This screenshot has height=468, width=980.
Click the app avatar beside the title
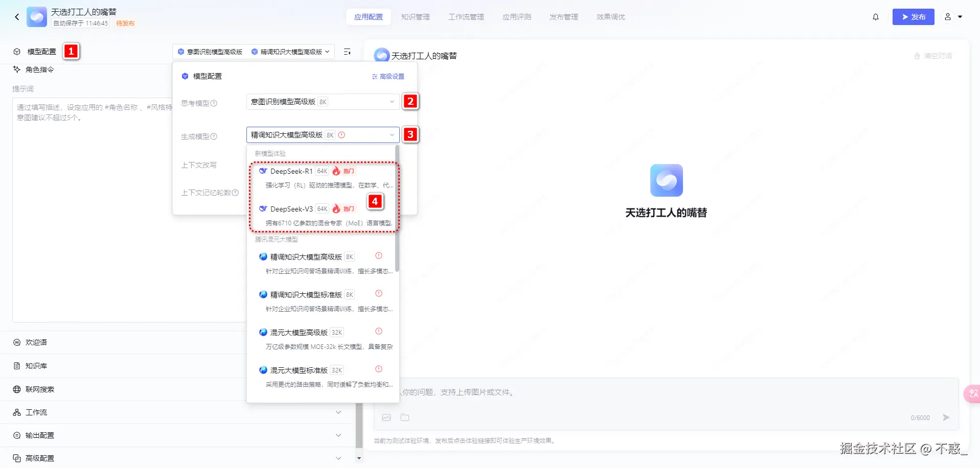tap(37, 17)
